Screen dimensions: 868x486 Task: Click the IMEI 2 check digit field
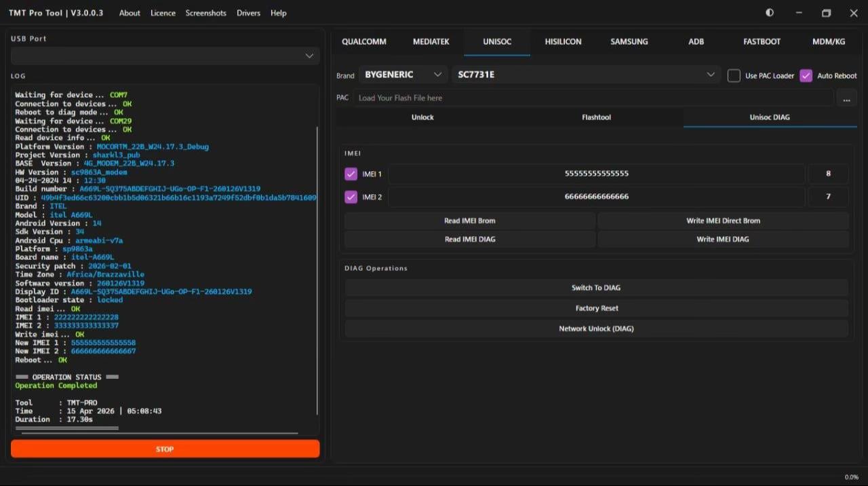(x=828, y=197)
